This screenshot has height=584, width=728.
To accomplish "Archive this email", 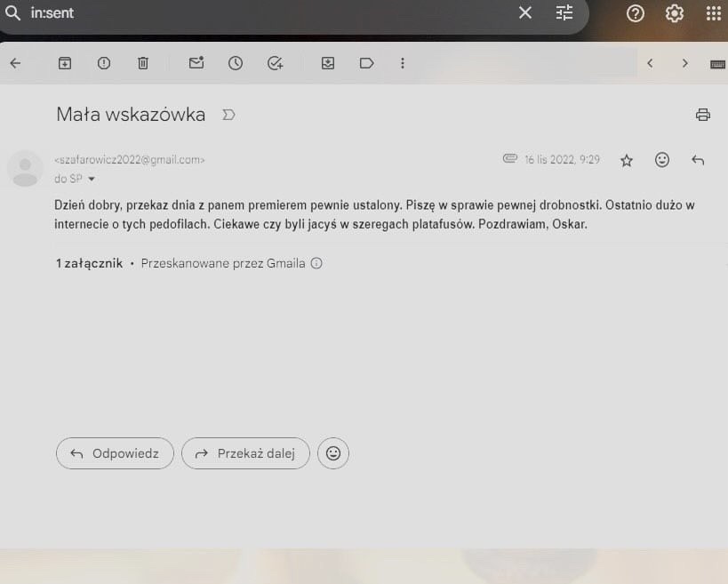I will 65,63.
